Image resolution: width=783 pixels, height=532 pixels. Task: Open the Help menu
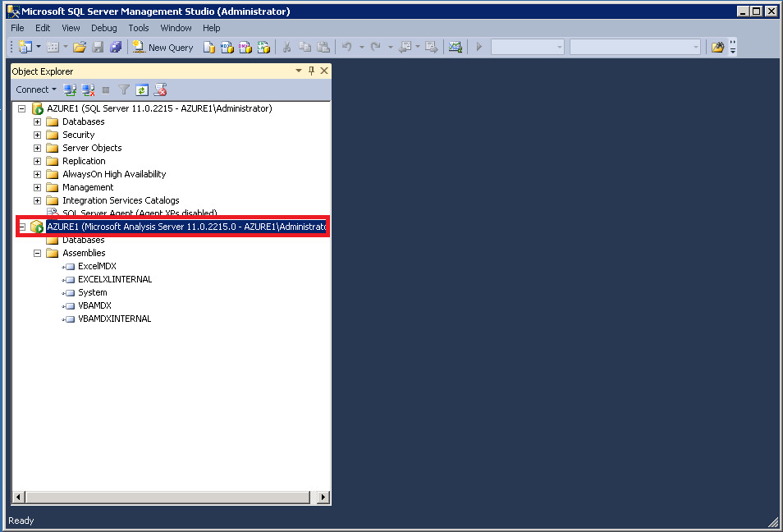pyautogui.click(x=211, y=28)
